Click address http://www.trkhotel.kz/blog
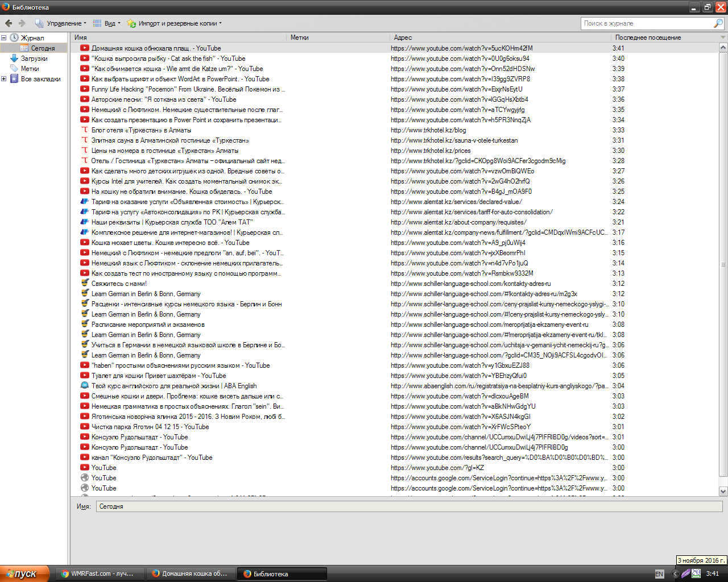 click(428, 130)
